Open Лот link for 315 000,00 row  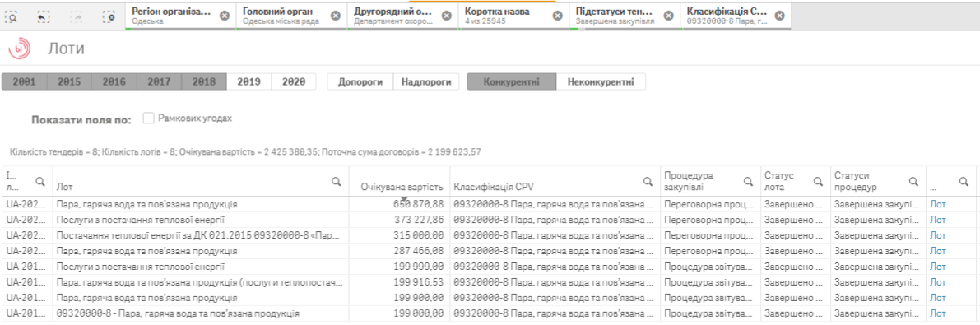pos(938,235)
